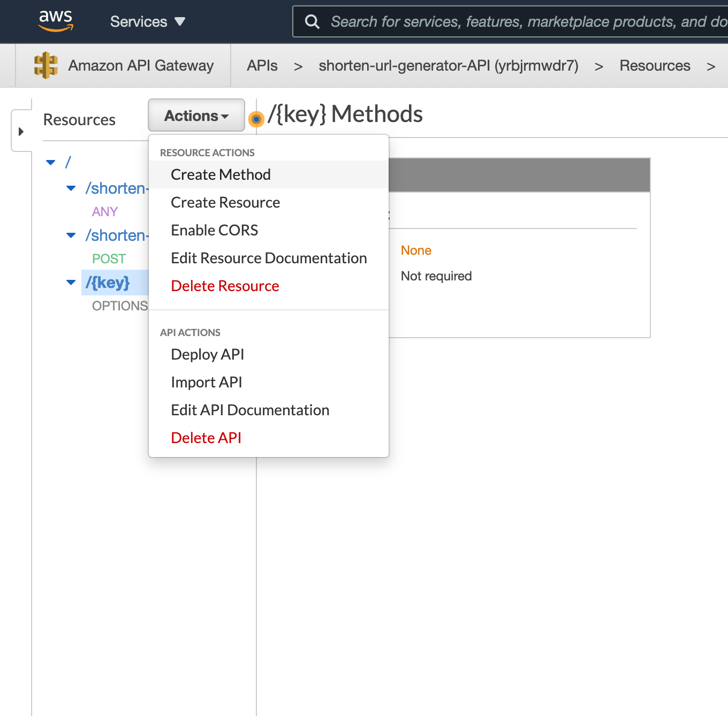This screenshot has height=716, width=728.
Task: Select the second /shorten- resource above POST
Action: click(x=117, y=235)
